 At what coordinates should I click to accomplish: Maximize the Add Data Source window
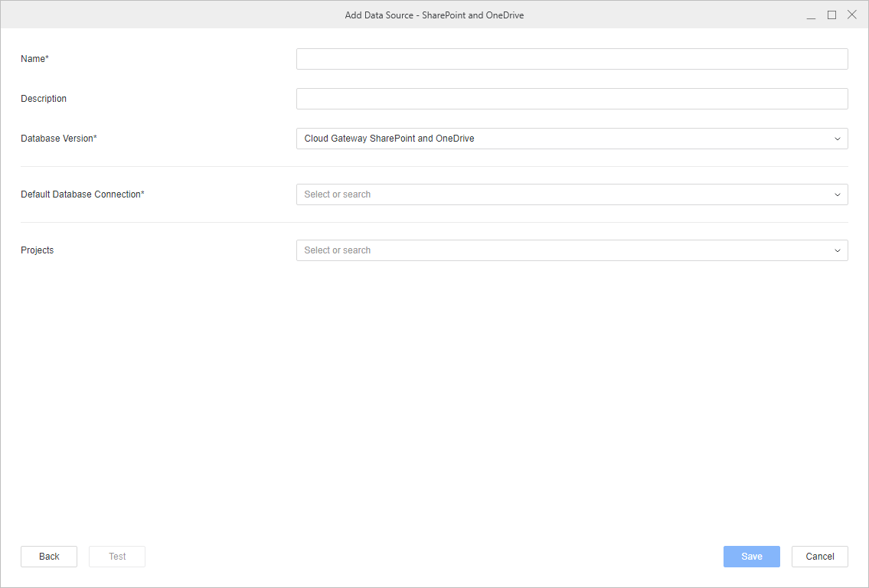point(831,15)
